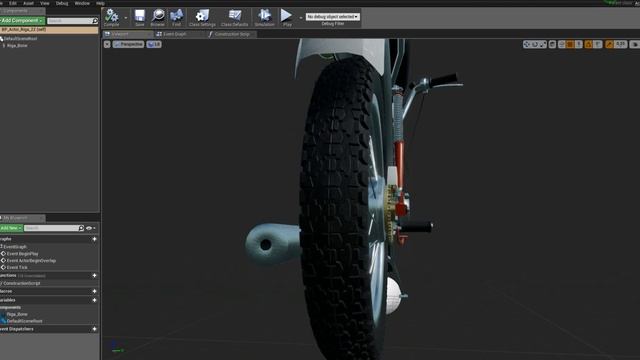Click the surface snapping icon
The width and height of the screenshot is (640, 360).
[562, 44]
